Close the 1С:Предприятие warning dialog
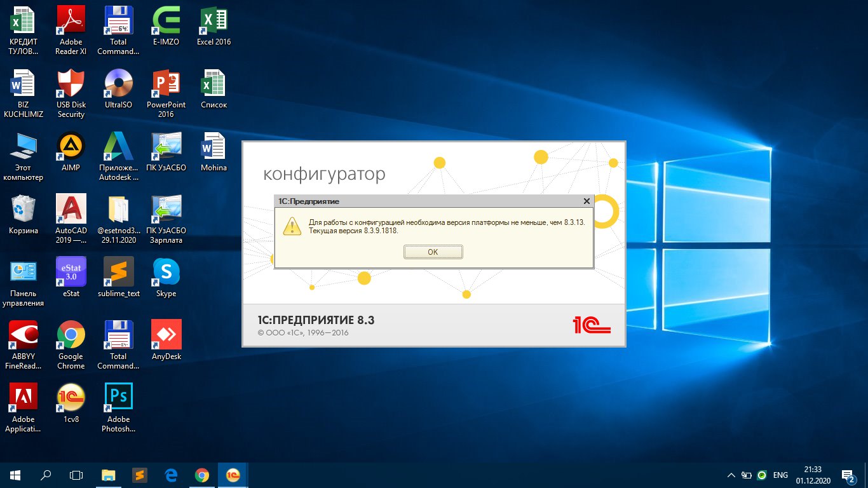Screen dimensions: 868x488 point(587,201)
